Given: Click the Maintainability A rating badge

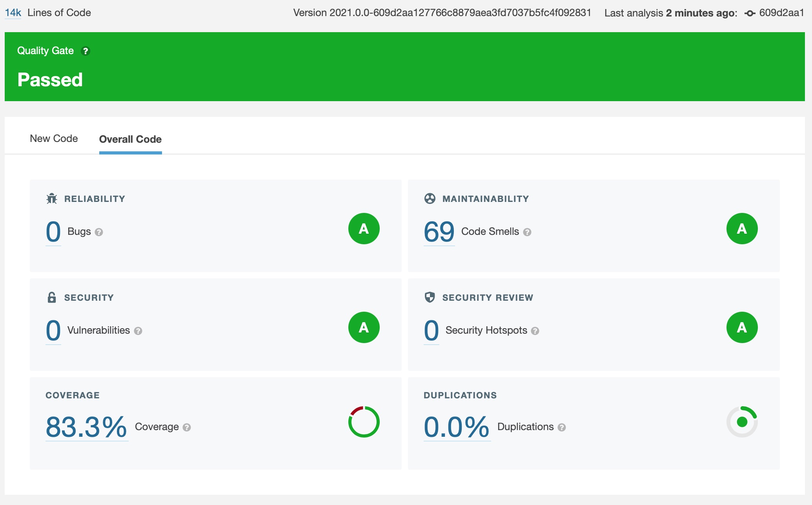Looking at the screenshot, I should 742,229.
